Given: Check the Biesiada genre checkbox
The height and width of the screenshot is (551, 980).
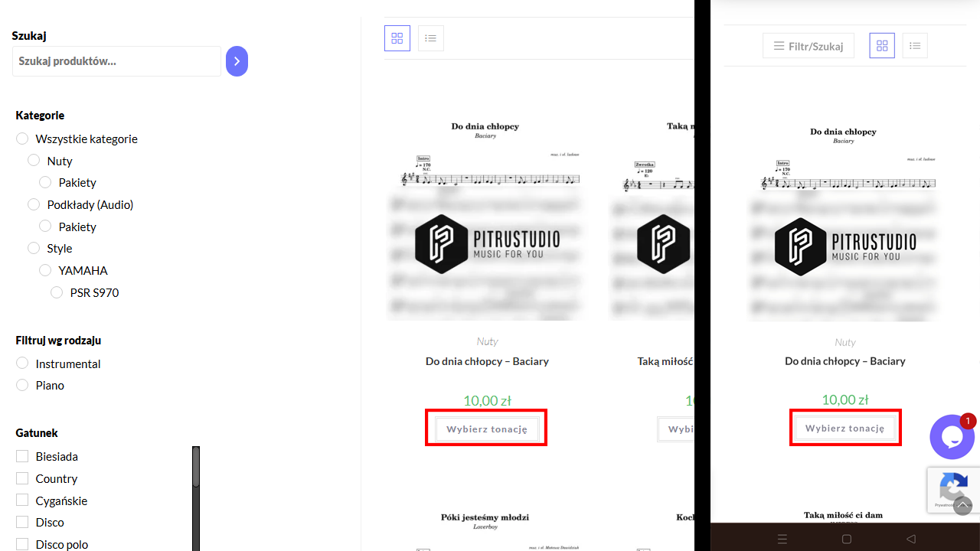Looking at the screenshot, I should coord(22,456).
